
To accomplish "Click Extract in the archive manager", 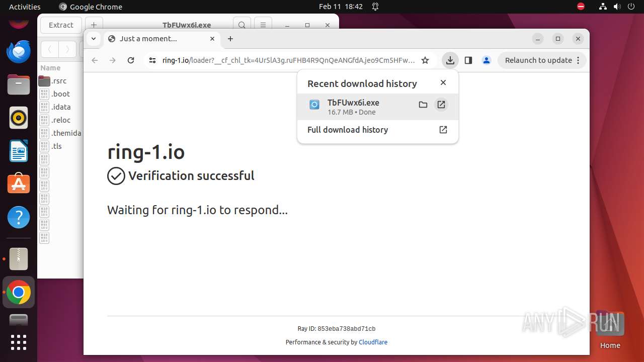I will [x=61, y=25].
